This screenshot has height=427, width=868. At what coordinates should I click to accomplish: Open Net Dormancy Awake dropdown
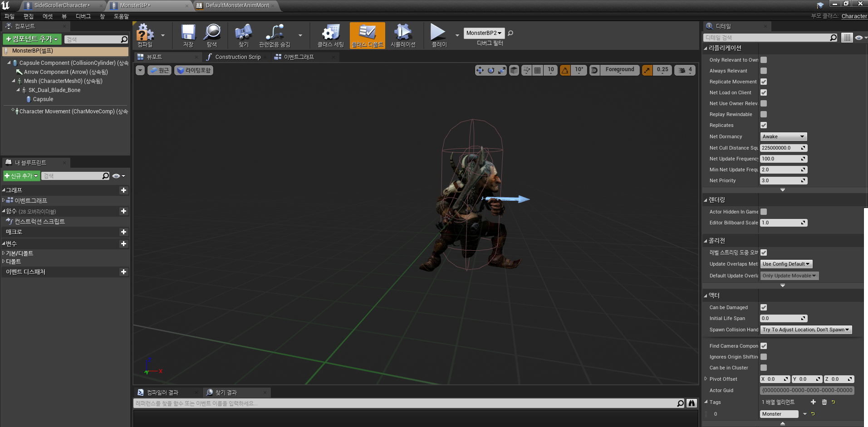point(784,136)
